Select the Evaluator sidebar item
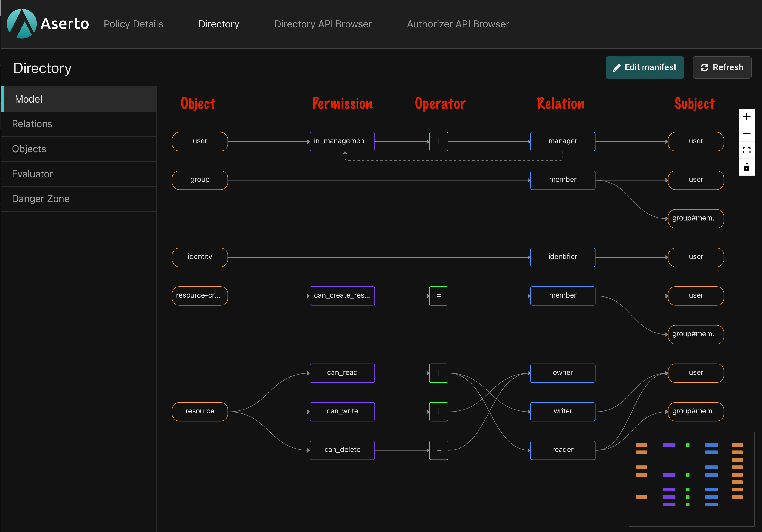 point(33,174)
